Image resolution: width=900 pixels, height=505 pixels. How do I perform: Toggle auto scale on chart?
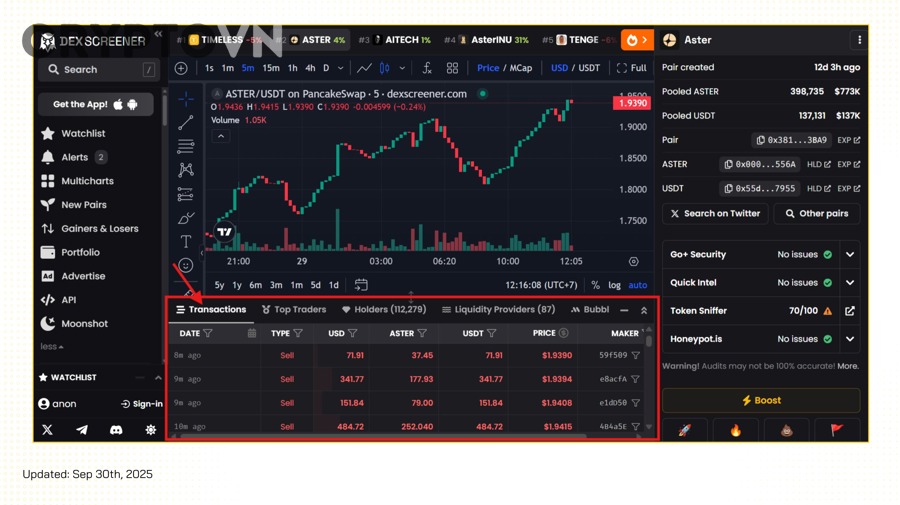point(638,285)
